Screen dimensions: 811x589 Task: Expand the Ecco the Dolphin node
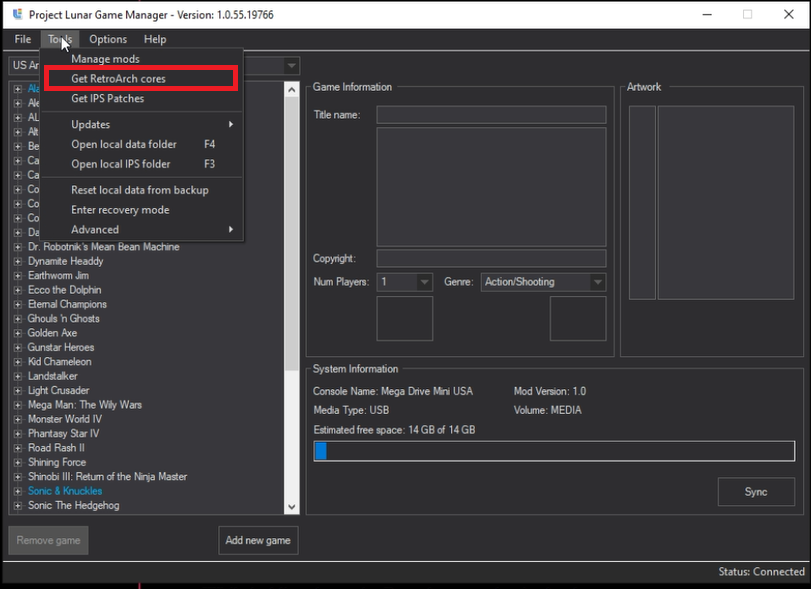pyautogui.click(x=18, y=290)
